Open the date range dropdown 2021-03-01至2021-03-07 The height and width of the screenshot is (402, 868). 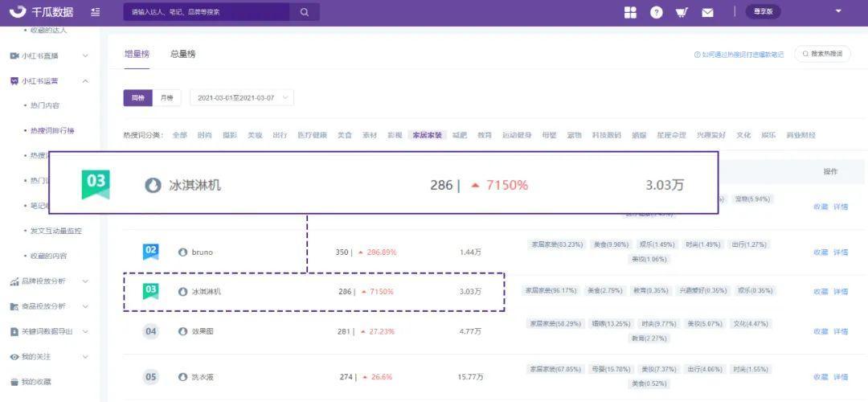241,98
